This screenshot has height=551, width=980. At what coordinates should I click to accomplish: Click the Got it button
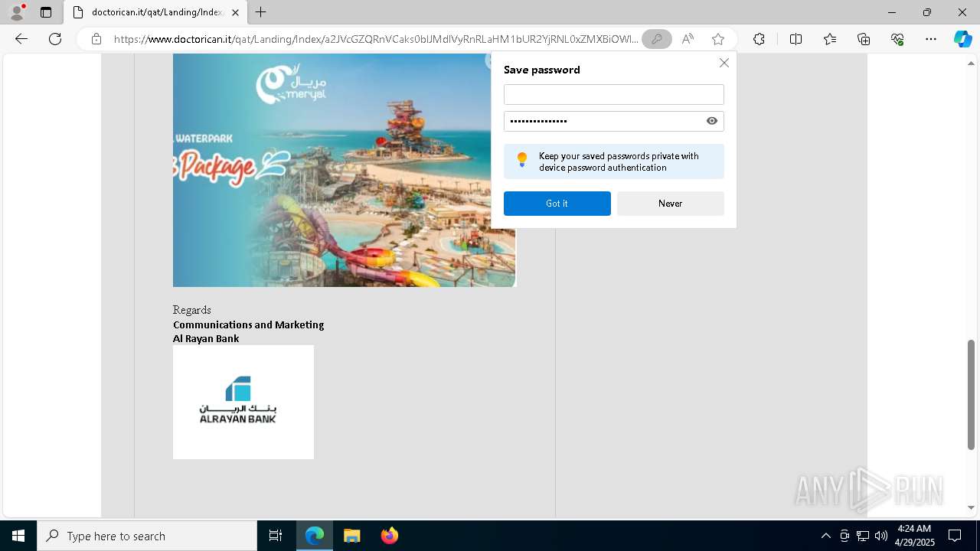(557, 204)
